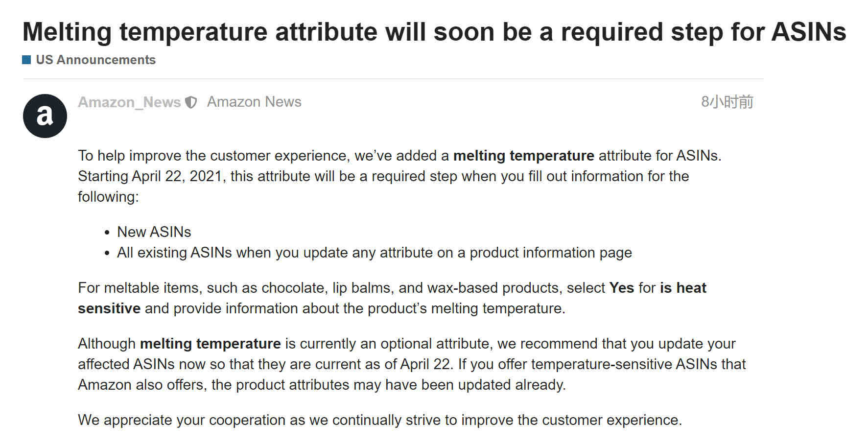Click the bold 'is heat sensitive' text
The height and width of the screenshot is (446, 868).
(683, 288)
